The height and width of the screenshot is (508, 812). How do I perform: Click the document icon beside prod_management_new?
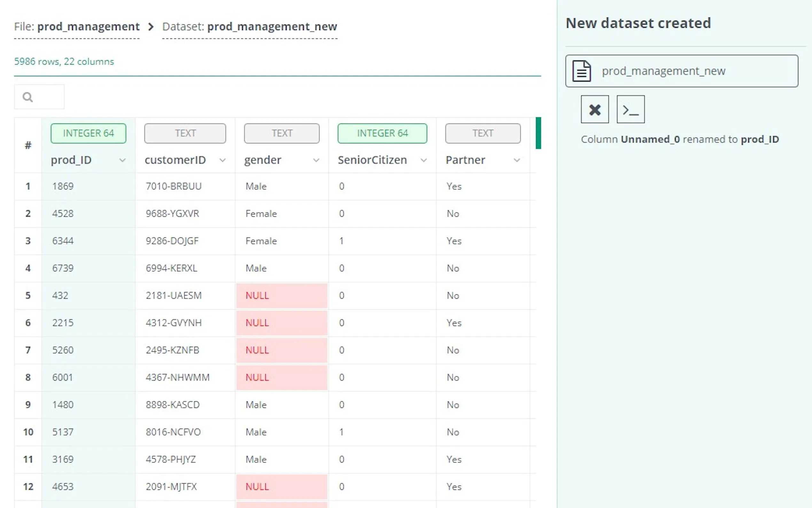coord(582,71)
